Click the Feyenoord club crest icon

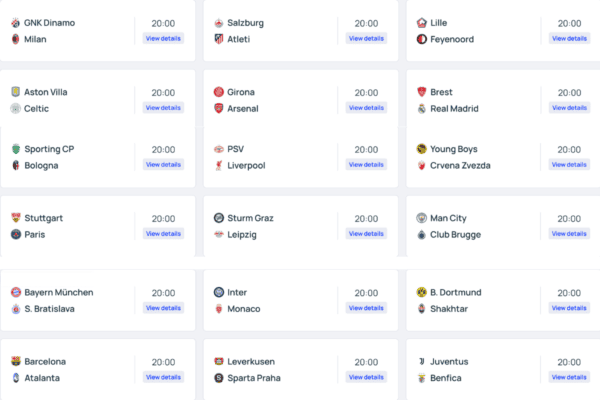(422, 39)
